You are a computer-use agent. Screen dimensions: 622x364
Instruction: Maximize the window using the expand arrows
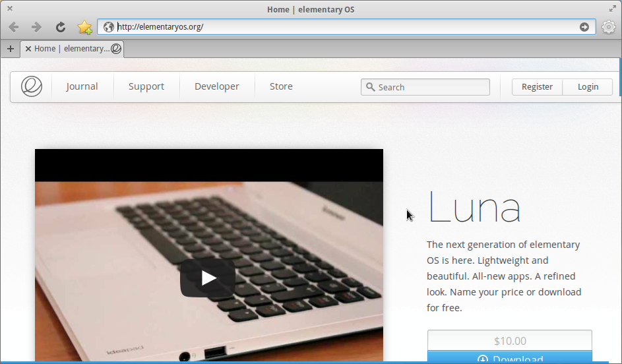coord(613,9)
